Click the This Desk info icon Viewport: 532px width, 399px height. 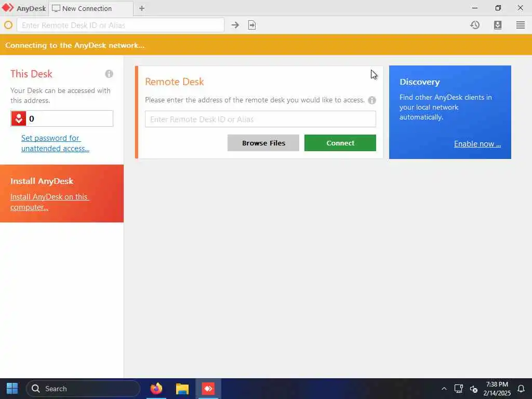pos(109,74)
